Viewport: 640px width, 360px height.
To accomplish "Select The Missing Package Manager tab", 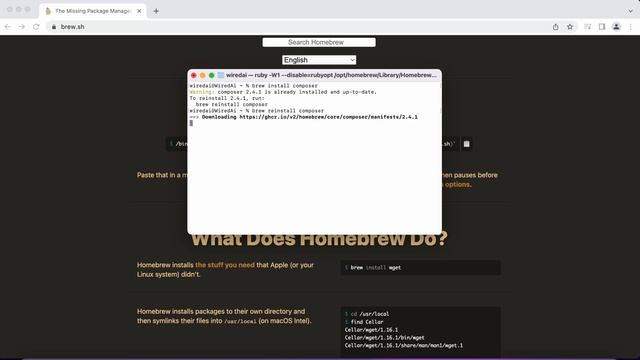I will (92, 11).
